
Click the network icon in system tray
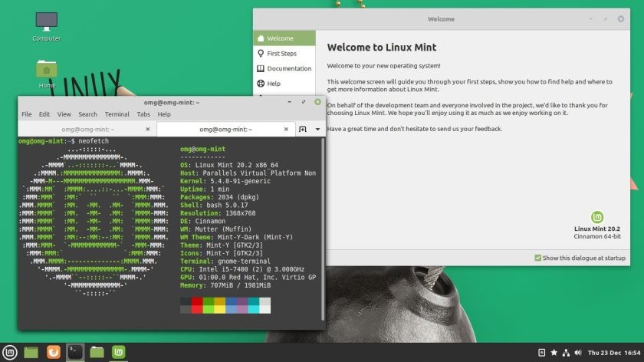[x=566, y=352]
